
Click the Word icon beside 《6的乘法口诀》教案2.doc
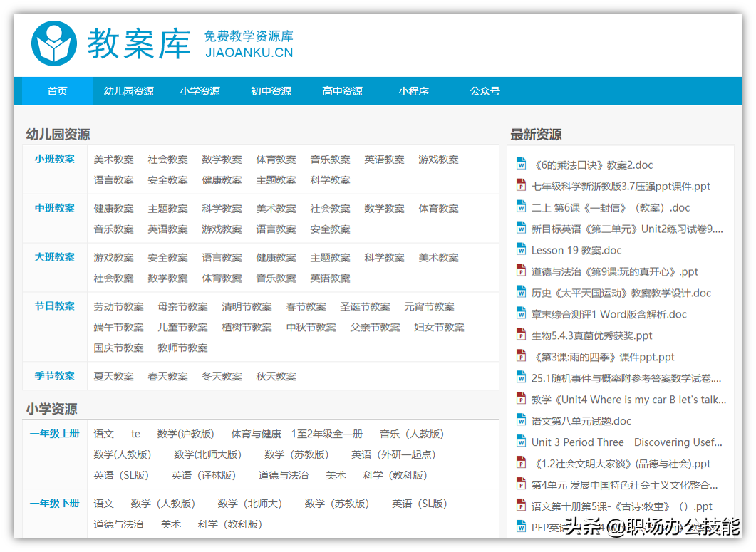pyautogui.click(x=522, y=165)
